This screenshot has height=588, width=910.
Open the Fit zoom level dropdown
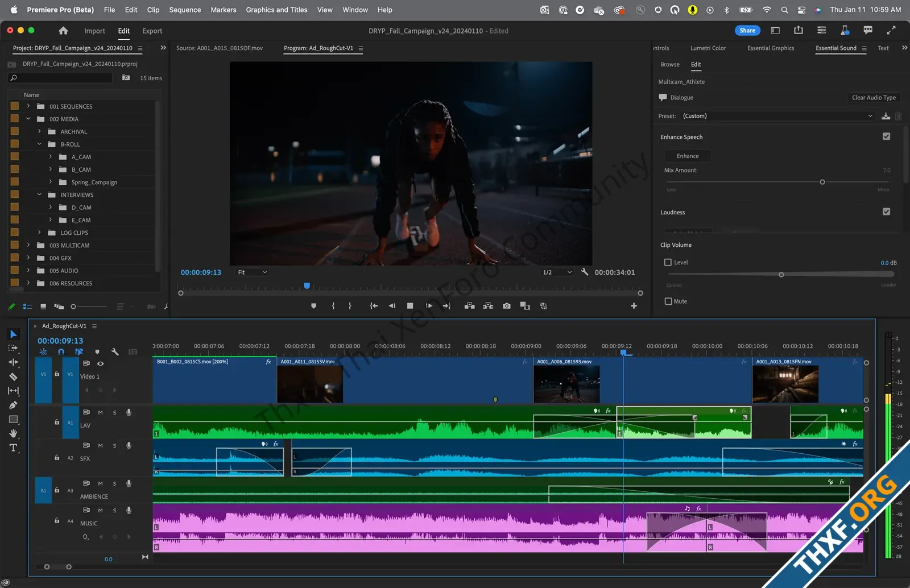[252, 272]
